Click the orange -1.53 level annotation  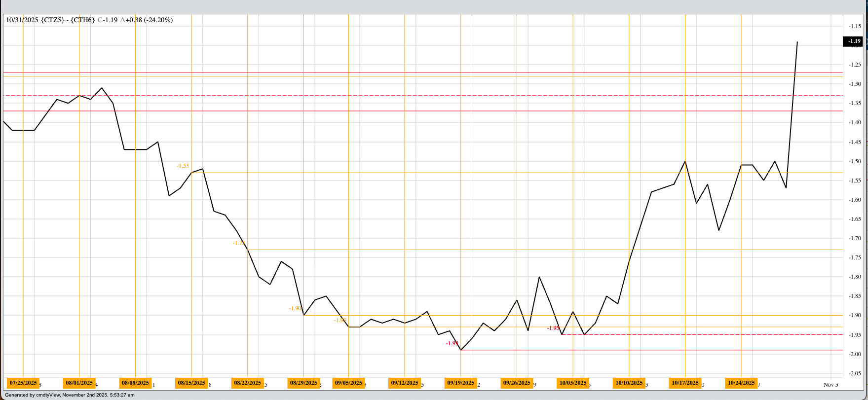(183, 166)
